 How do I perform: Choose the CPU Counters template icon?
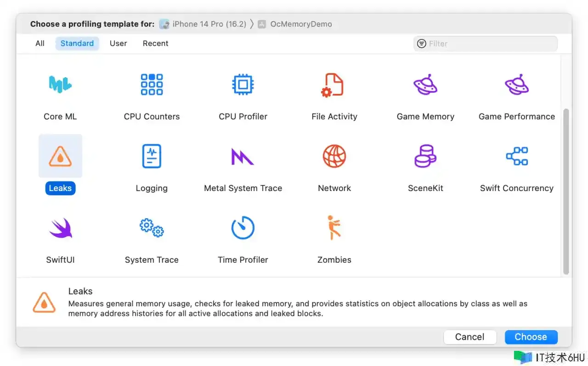(x=152, y=84)
